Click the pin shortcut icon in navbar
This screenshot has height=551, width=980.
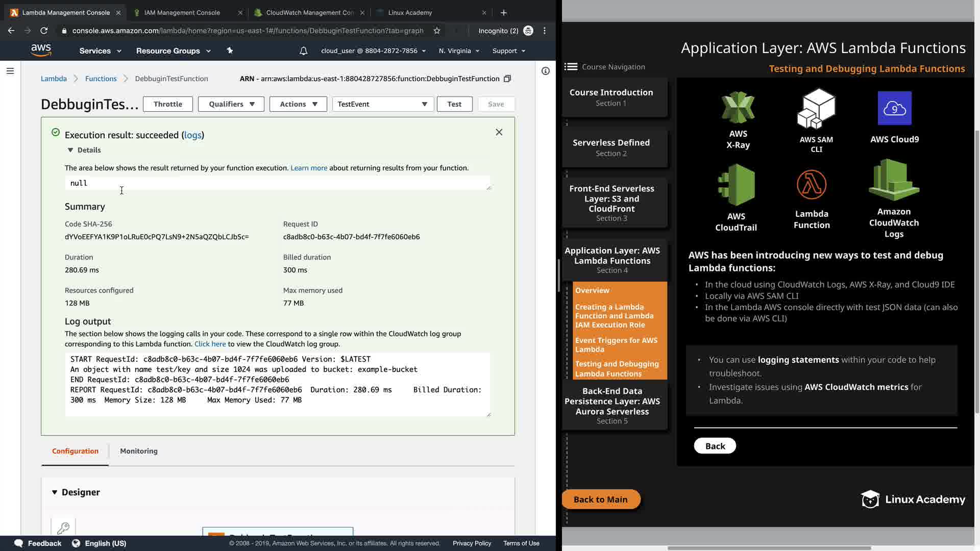point(230,51)
